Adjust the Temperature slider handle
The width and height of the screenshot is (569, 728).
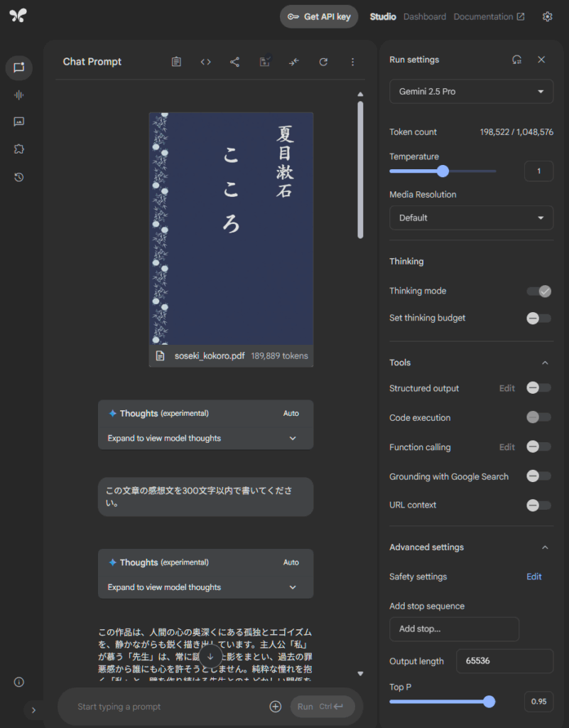click(443, 171)
